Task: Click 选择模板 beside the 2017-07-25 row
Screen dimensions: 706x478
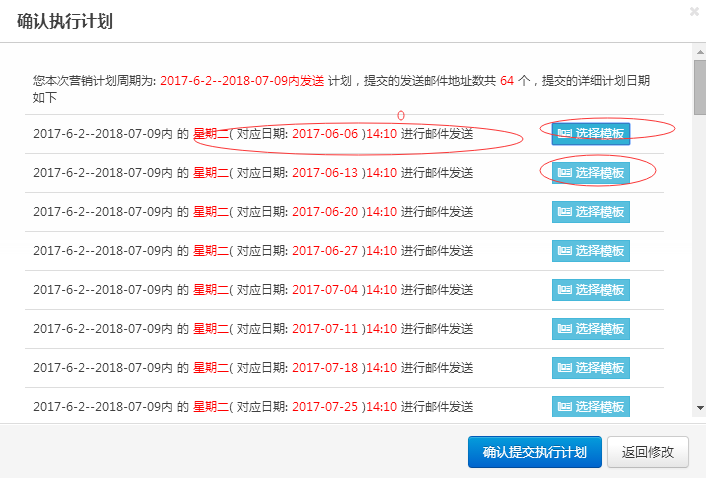Action: (x=591, y=406)
